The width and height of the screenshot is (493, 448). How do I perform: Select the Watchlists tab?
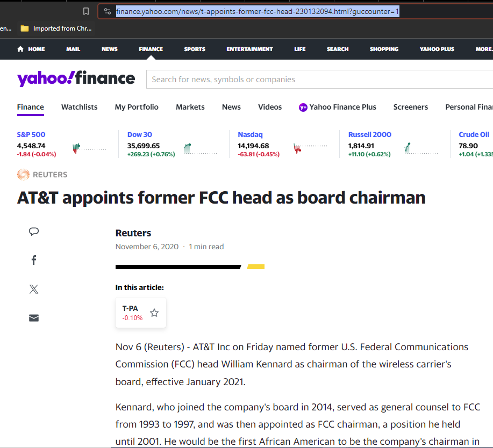(x=79, y=107)
